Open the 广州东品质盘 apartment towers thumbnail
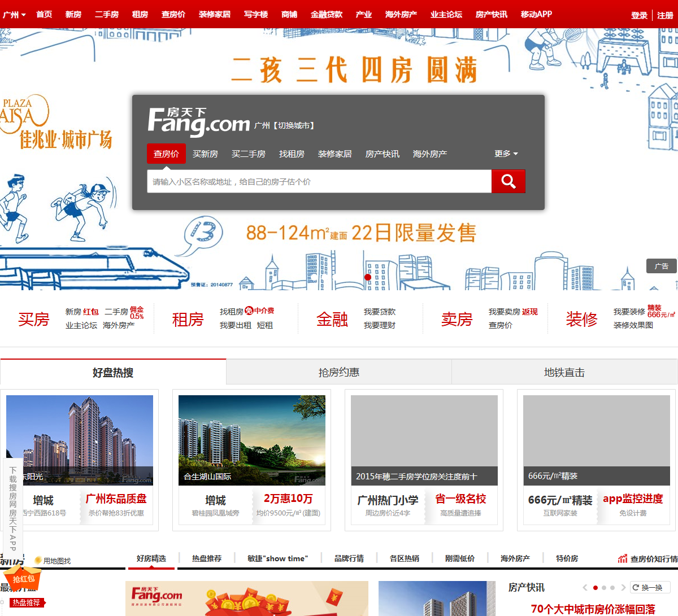The height and width of the screenshot is (616, 678). point(80,440)
